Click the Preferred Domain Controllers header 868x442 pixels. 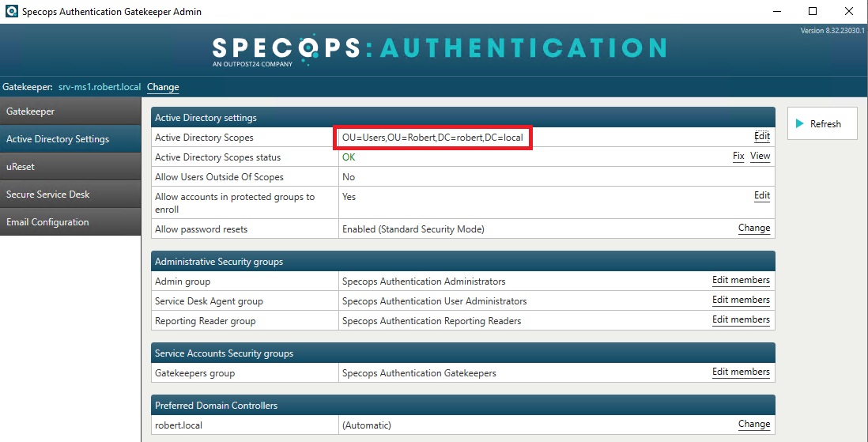(462, 406)
